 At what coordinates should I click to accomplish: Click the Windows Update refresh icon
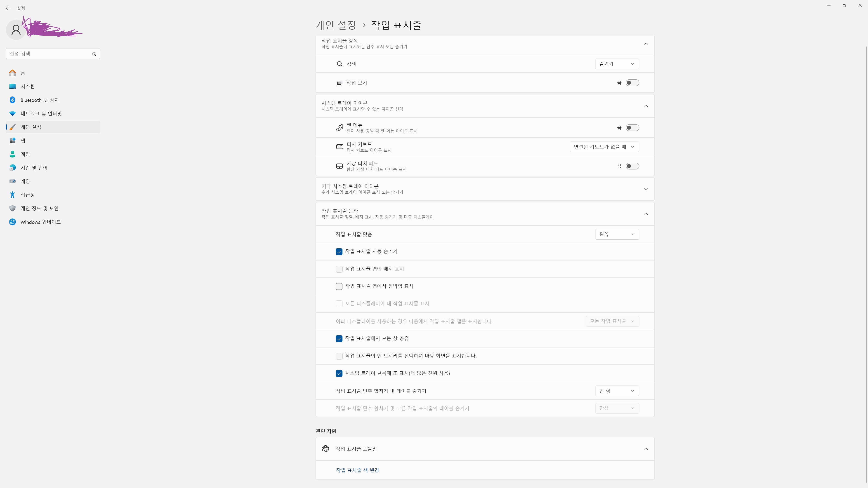12,222
